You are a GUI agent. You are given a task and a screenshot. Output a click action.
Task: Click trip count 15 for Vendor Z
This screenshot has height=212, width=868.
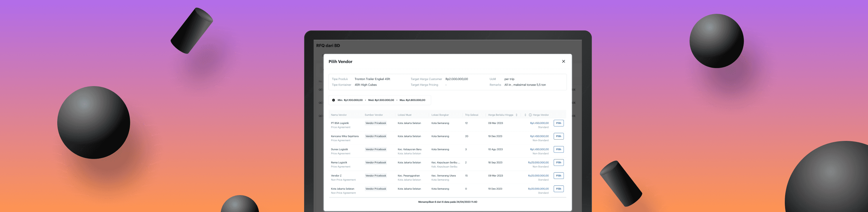pos(466,176)
